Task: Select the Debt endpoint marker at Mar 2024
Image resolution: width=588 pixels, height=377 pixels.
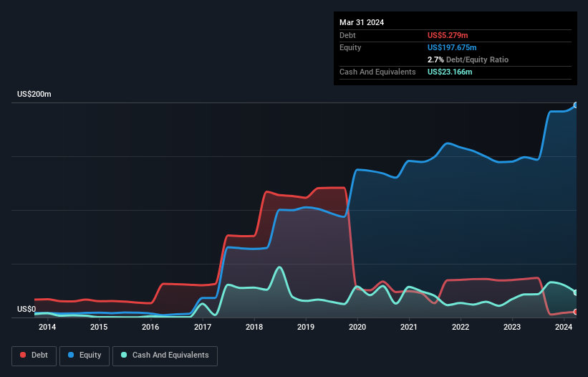Action: pyautogui.click(x=576, y=312)
